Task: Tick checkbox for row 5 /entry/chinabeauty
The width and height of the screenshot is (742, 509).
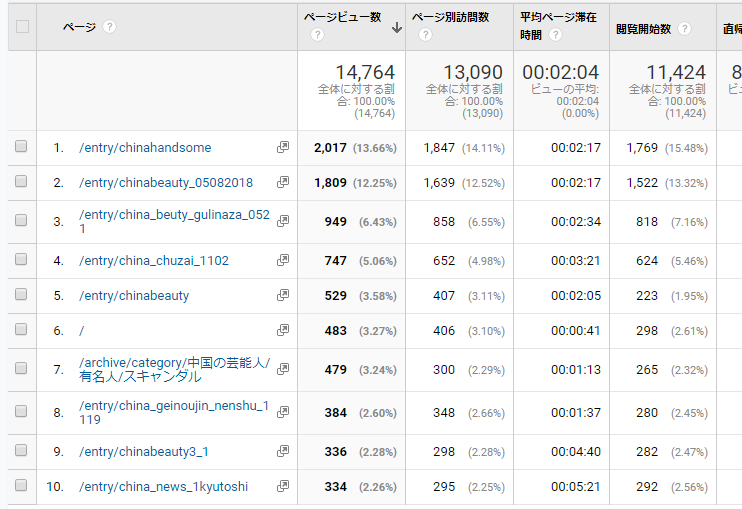Action: tap(21, 294)
